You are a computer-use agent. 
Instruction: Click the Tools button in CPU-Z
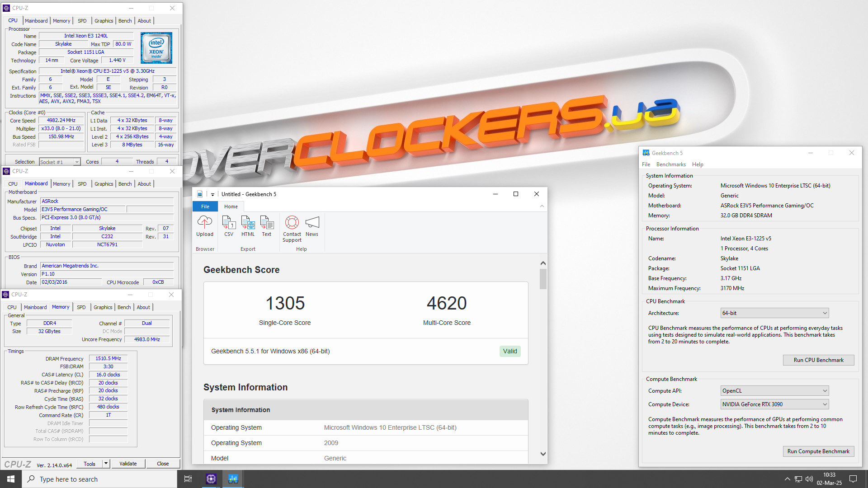(x=90, y=464)
